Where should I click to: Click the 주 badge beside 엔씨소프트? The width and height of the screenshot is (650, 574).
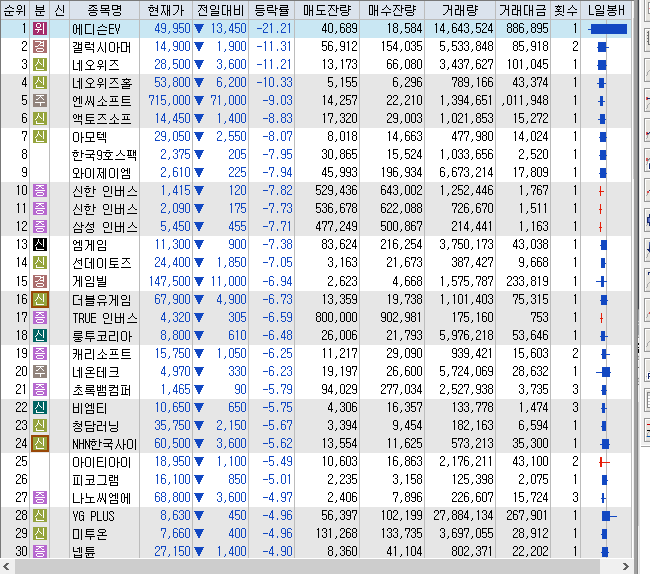pos(40,101)
